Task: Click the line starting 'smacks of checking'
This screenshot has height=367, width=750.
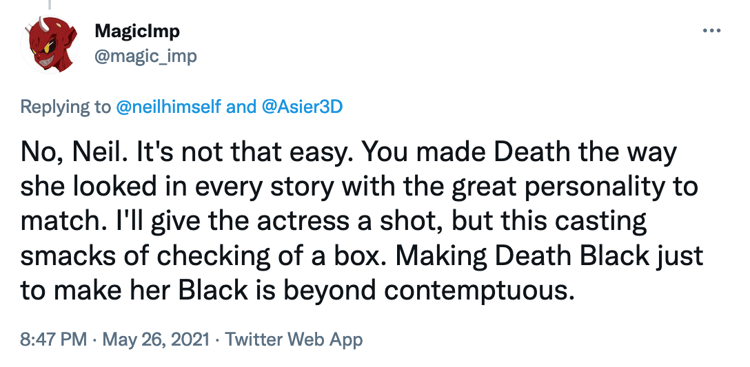Action: [x=362, y=257]
